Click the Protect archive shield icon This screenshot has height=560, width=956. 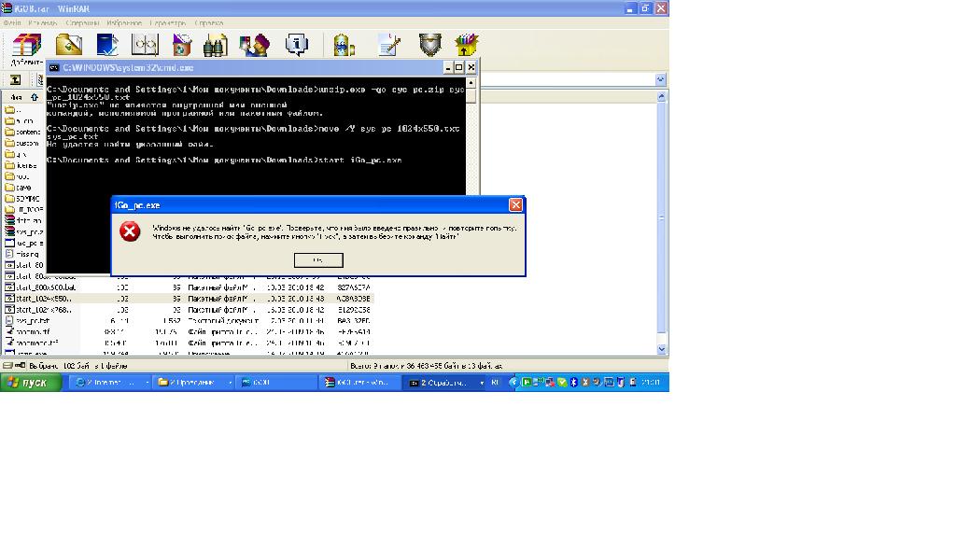(429, 45)
